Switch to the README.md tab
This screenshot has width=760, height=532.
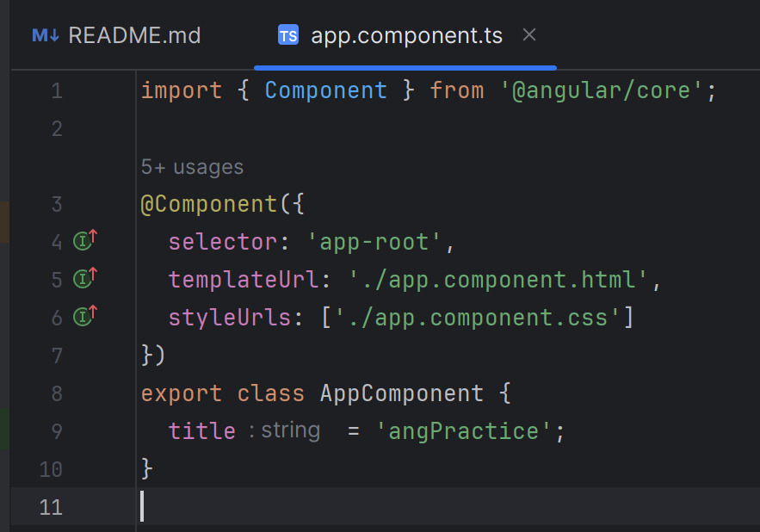(x=116, y=35)
